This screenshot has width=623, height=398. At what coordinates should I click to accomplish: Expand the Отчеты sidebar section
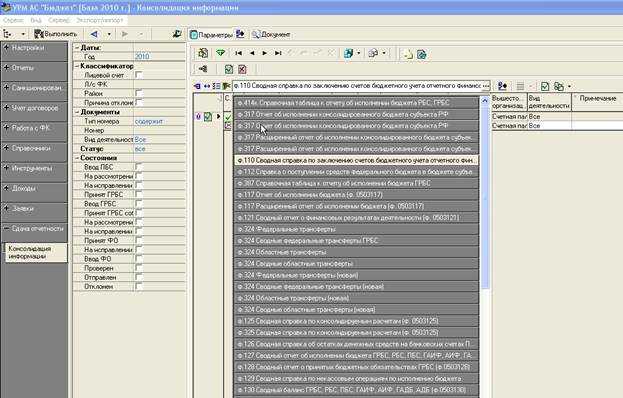point(6,68)
